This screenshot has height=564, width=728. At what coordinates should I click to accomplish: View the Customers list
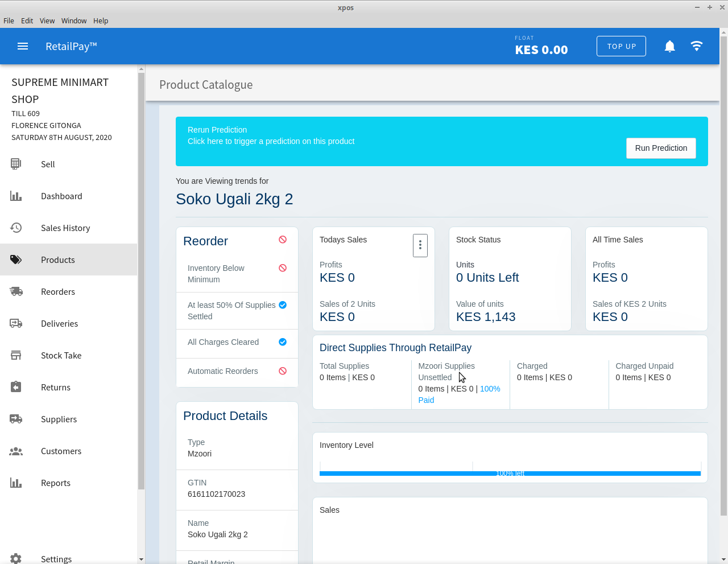pyautogui.click(x=69, y=451)
